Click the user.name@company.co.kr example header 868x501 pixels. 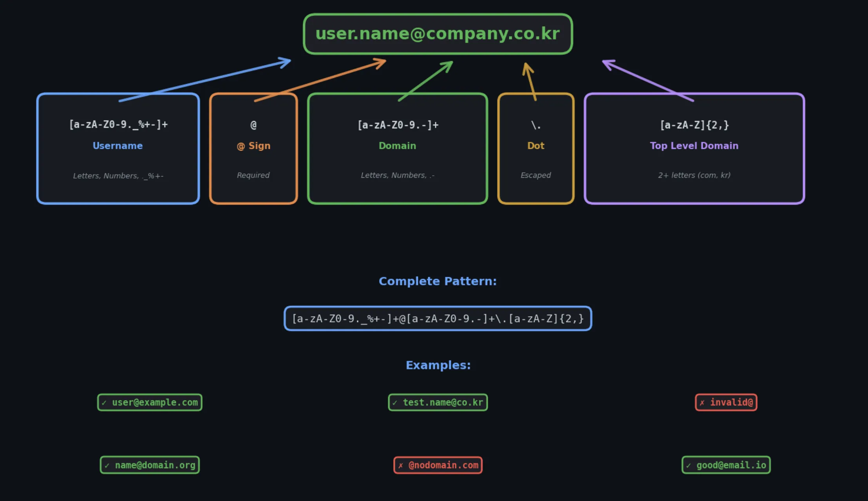[438, 34]
